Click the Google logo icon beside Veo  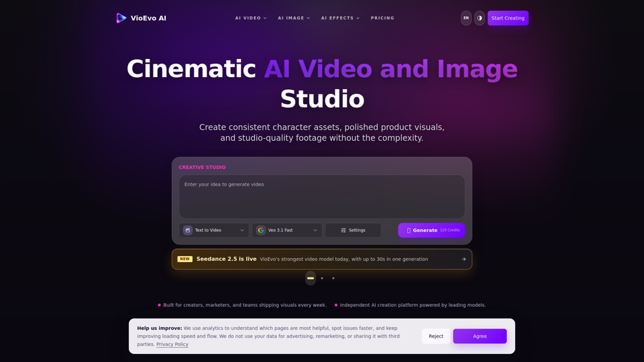coord(261,230)
